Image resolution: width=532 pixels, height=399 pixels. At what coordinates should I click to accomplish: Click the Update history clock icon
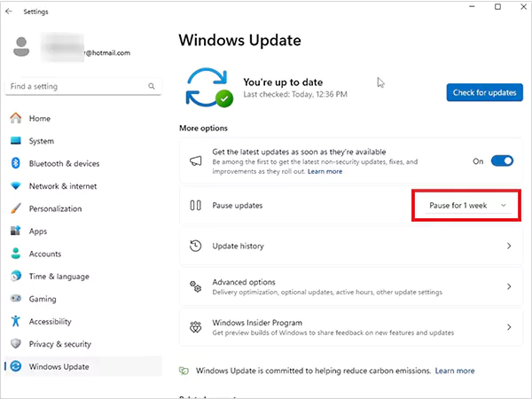tap(195, 246)
